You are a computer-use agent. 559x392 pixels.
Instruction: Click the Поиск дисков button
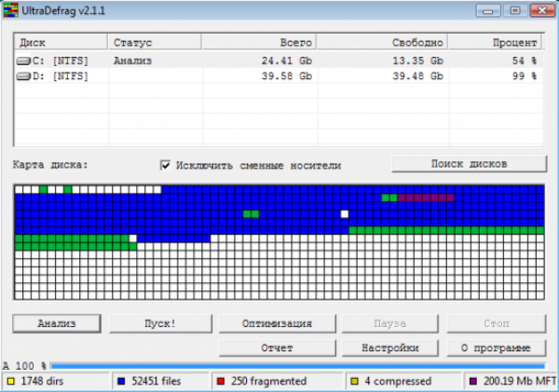tap(469, 164)
